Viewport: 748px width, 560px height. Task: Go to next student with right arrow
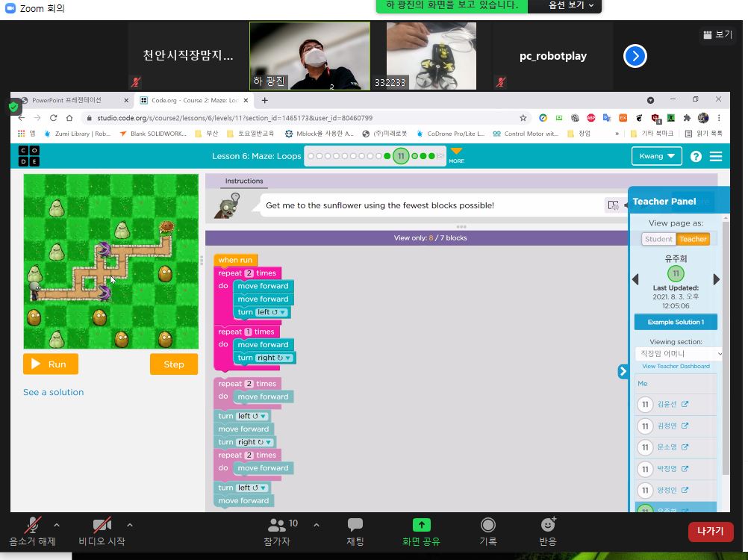(716, 279)
